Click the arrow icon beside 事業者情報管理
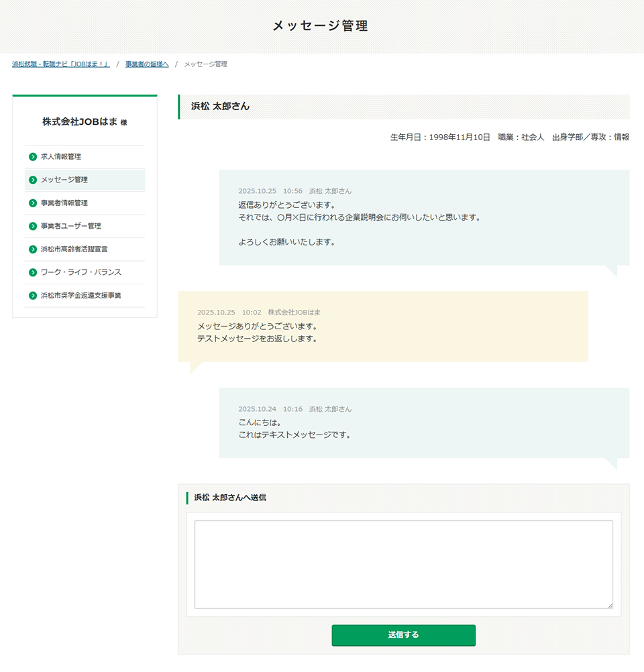Screen dimensions: 644x672 [33, 203]
